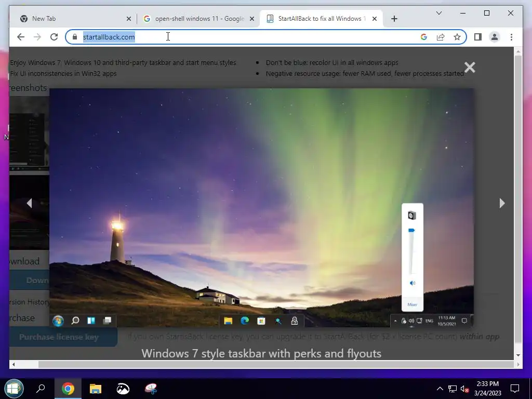532x399 pixels.
Task: Show hidden system tray icons
Action: pyautogui.click(x=440, y=389)
